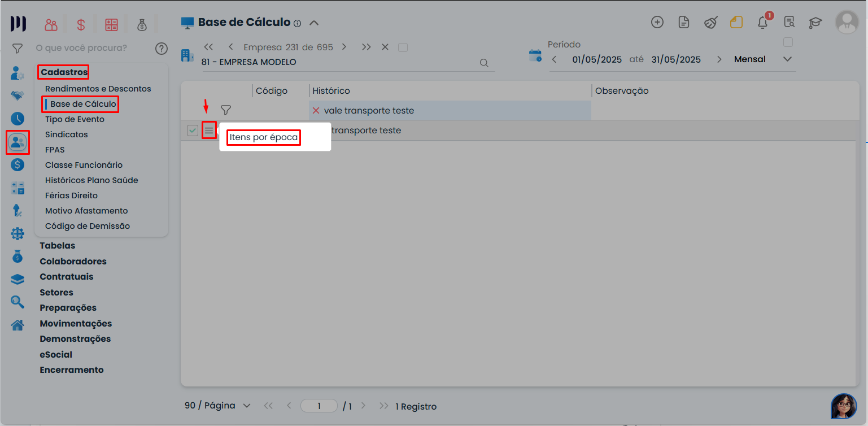Open the yellow sticky notes icon
The width and height of the screenshot is (868, 426).
pyautogui.click(x=736, y=23)
